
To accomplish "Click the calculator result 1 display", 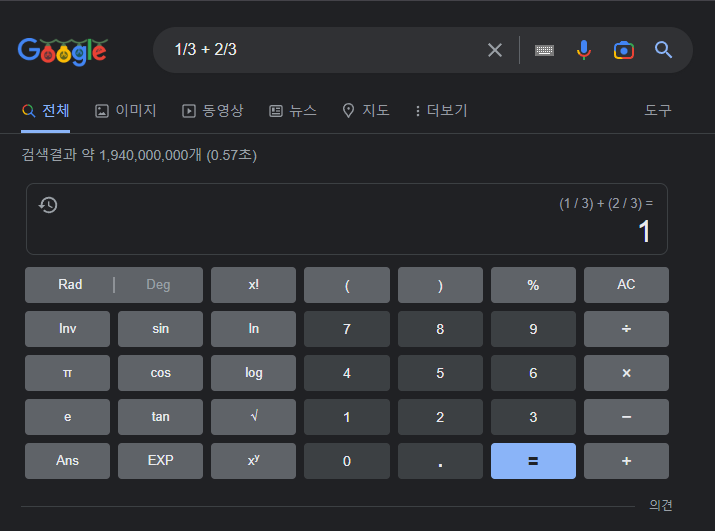I will tap(644, 232).
